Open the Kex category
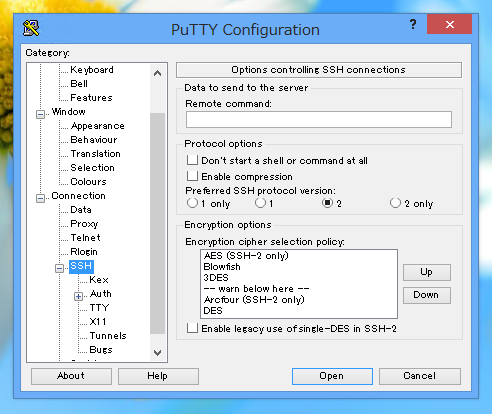Viewport: 492px width, 414px height. click(x=99, y=280)
